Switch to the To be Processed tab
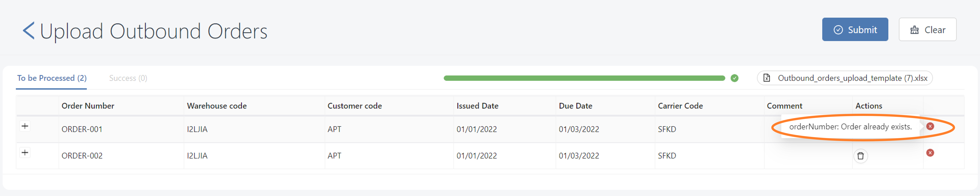The height and width of the screenshot is (196, 980). pyautogui.click(x=52, y=78)
